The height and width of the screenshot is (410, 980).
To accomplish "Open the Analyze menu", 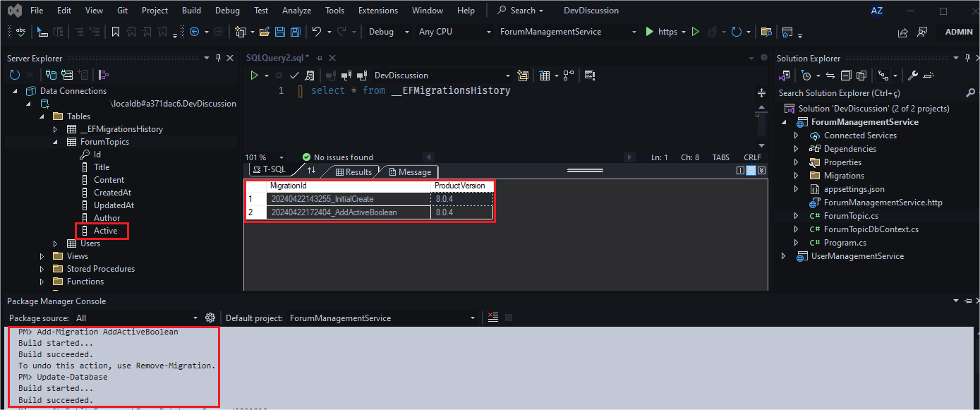I will [x=296, y=11].
